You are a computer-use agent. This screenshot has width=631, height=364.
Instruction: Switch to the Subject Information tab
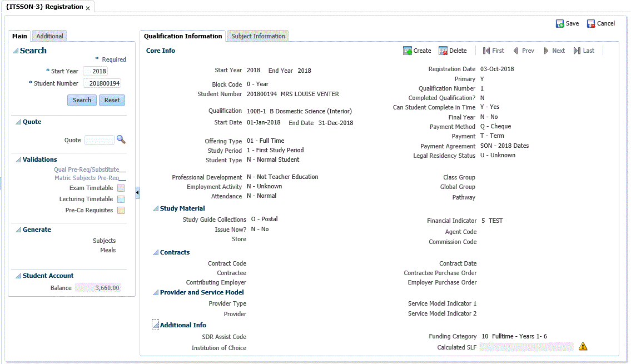pyautogui.click(x=258, y=36)
